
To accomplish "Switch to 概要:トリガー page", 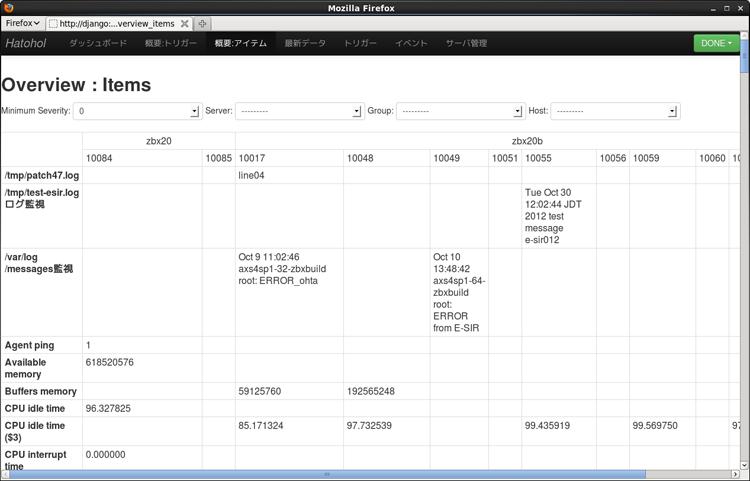I will coord(170,44).
